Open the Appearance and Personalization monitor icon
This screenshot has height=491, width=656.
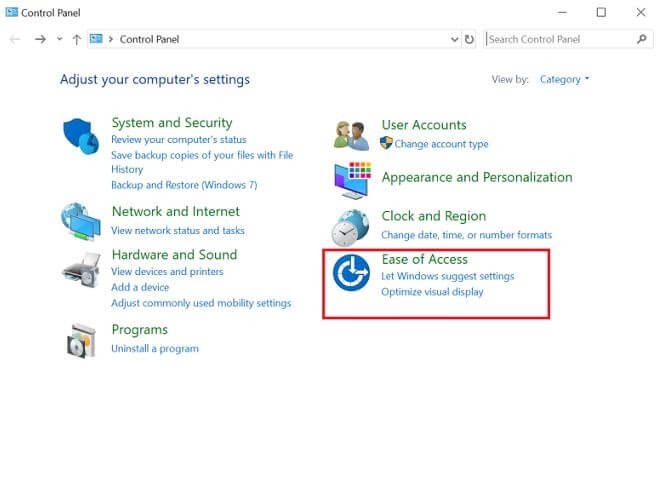click(351, 180)
